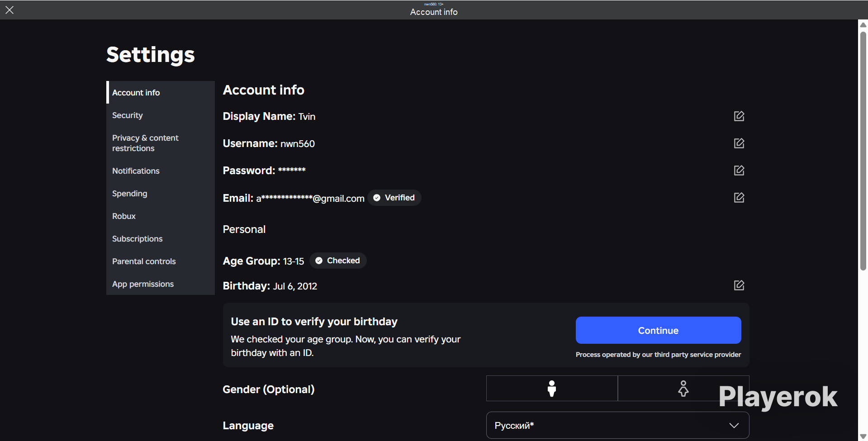The height and width of the screenshot is (441, 868).
Task: Switch to the Spending section
Action: click(x=161, y=194)
